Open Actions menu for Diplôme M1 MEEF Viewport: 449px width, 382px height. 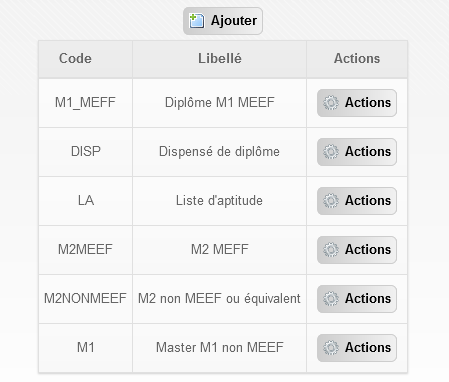point(357,103)
